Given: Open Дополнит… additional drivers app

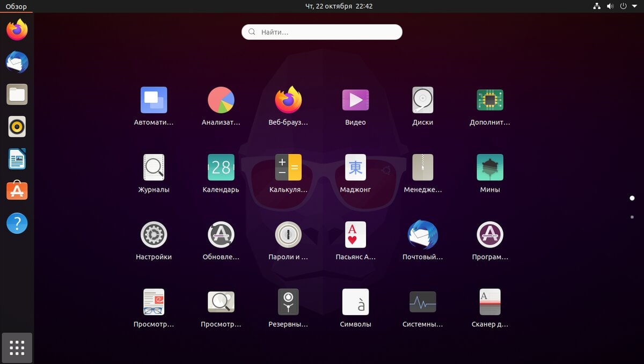Looking at the screenshot, I should tap(489, 100).
